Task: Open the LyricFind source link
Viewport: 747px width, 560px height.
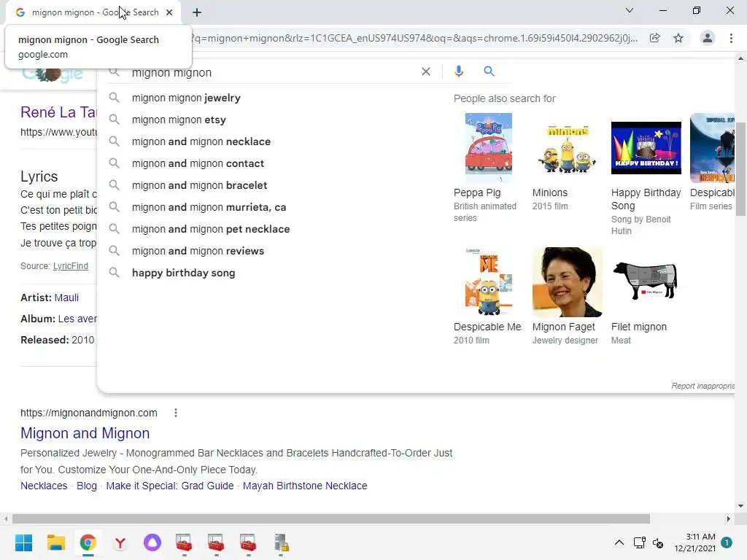Action: click(71, 266)
